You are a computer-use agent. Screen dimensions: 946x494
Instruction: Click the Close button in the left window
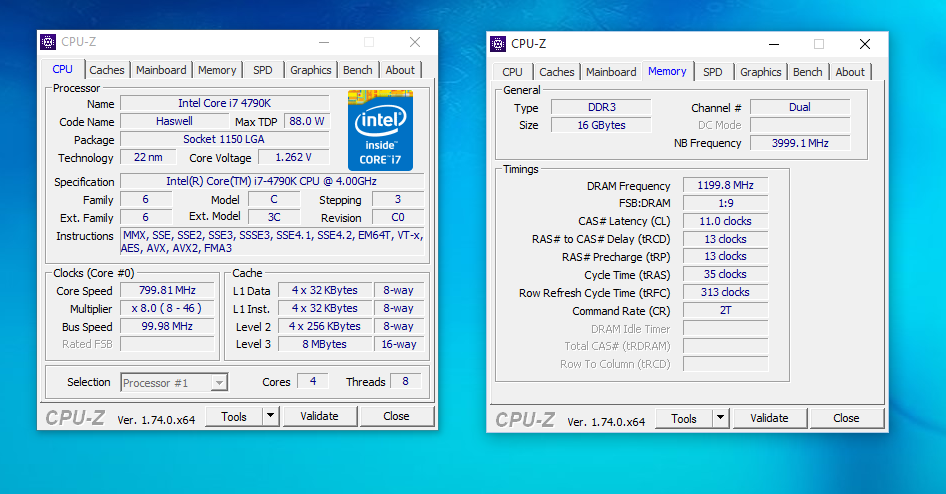(x=396, y=416)
